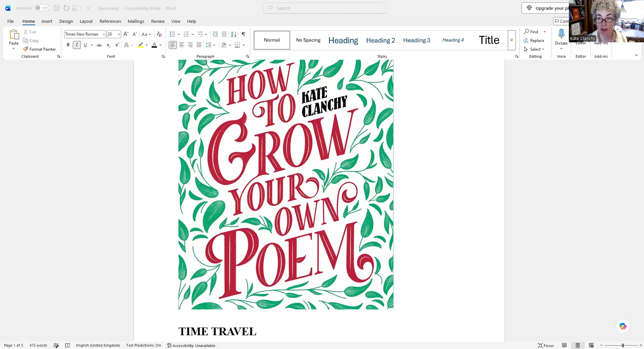Screen dimensions: 644x349
Task: Align text to the left
Action: pos(173,45)
